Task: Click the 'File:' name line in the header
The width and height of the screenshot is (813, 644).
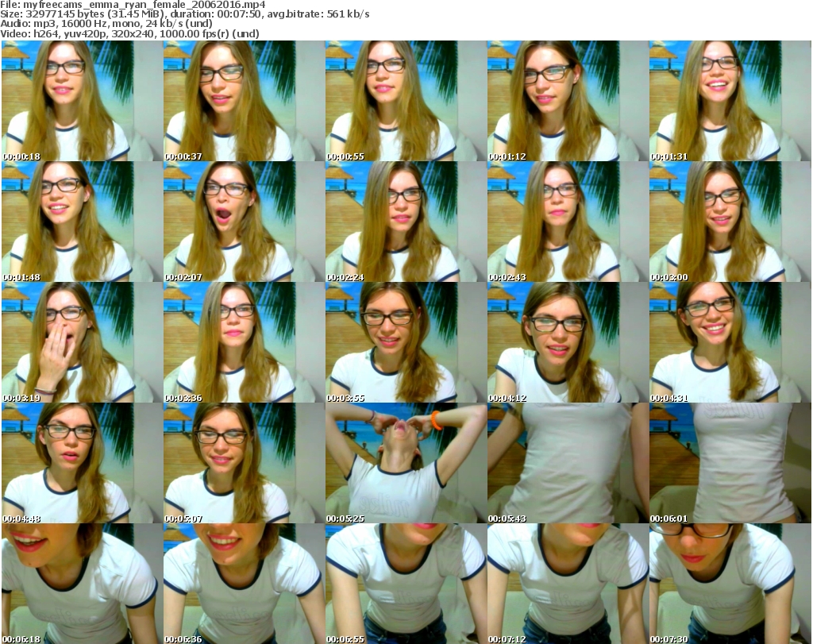Action: click(x=133, y=5)
